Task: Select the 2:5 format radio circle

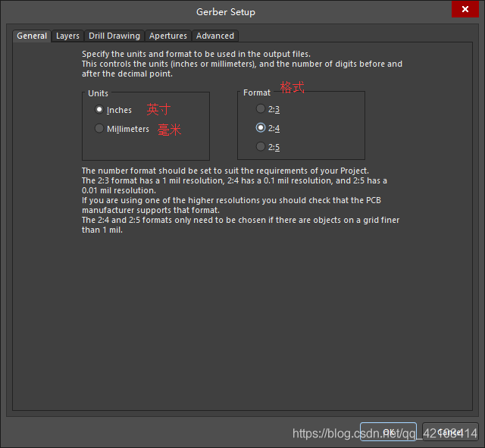Action: (x=261, y=146)
